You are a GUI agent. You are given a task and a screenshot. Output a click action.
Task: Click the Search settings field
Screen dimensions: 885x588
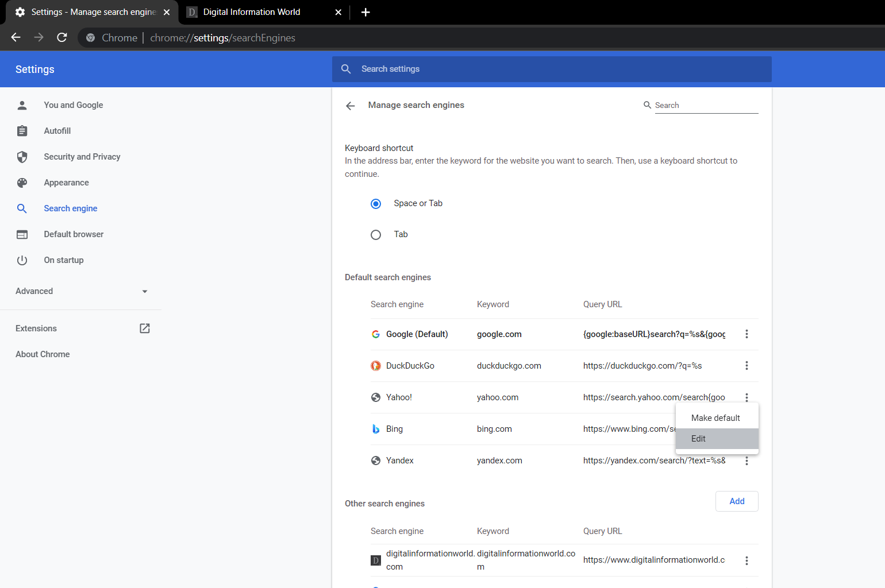pyautogui.click(x=552, y=69)
